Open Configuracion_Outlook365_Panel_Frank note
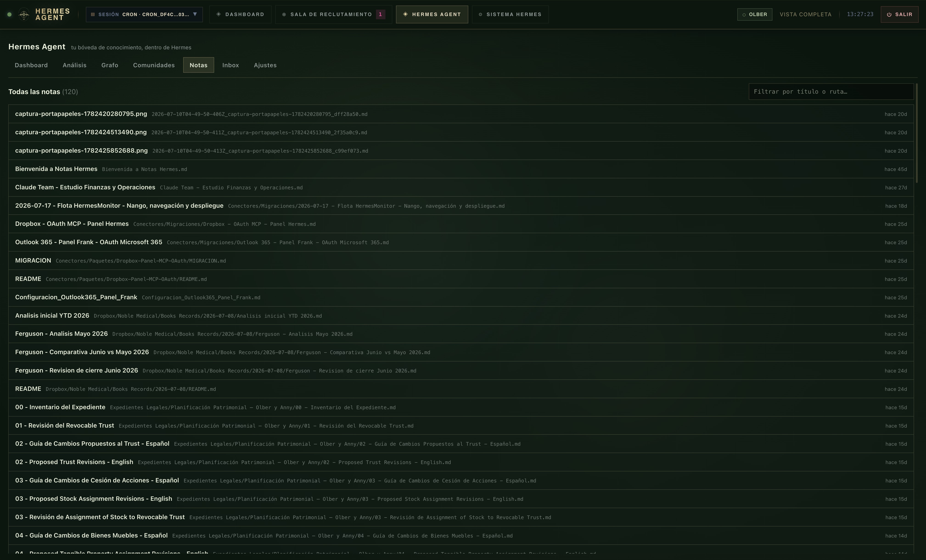Image resolution: width=926 pixels, height=560 pixels. pyautogui.click(x=461, y=297)
